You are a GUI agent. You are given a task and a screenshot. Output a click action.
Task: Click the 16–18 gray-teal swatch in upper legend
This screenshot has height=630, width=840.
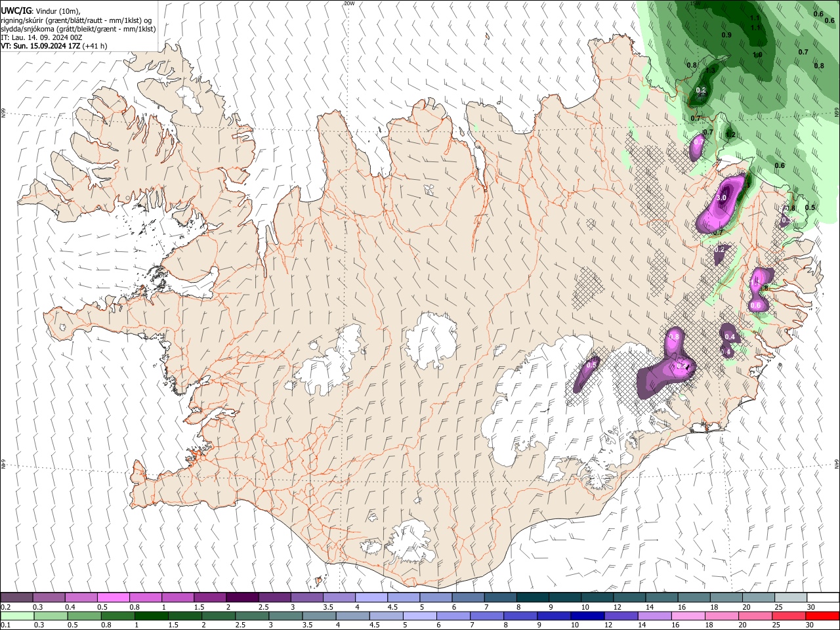693,598
